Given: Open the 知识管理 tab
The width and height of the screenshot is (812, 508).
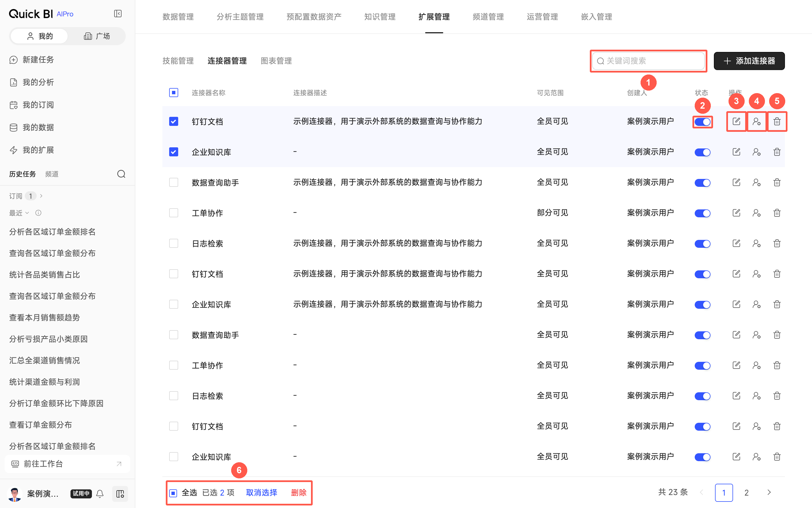Looking at the screenshot, I should (x=380, y=17).
